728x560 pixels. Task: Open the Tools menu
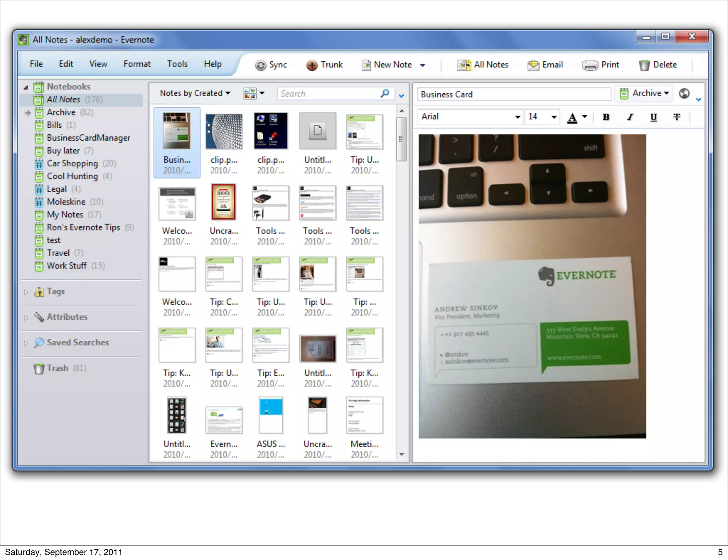tap(177, 64)
